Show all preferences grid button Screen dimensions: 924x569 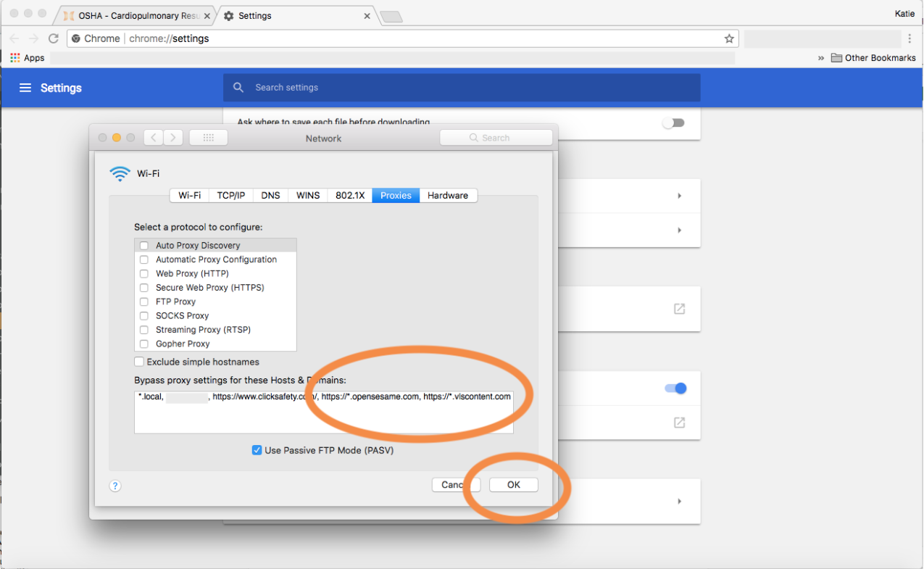coord(208,138)
